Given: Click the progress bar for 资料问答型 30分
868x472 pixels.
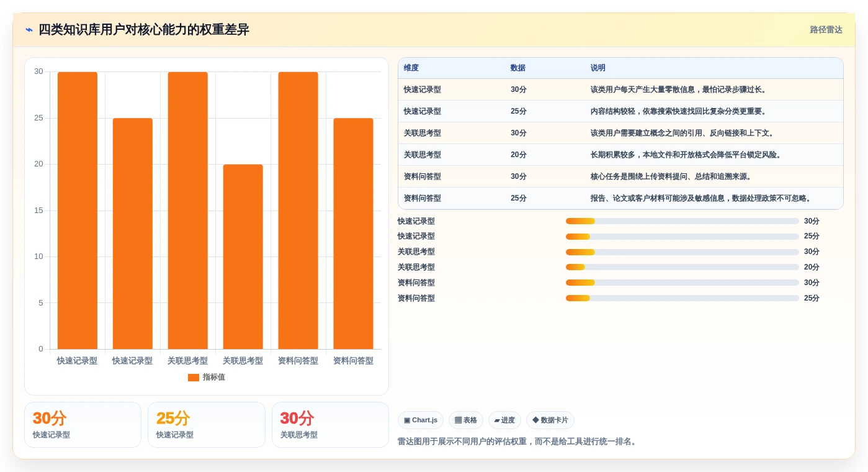Looking at the screenshot, I should click(682, 283).
